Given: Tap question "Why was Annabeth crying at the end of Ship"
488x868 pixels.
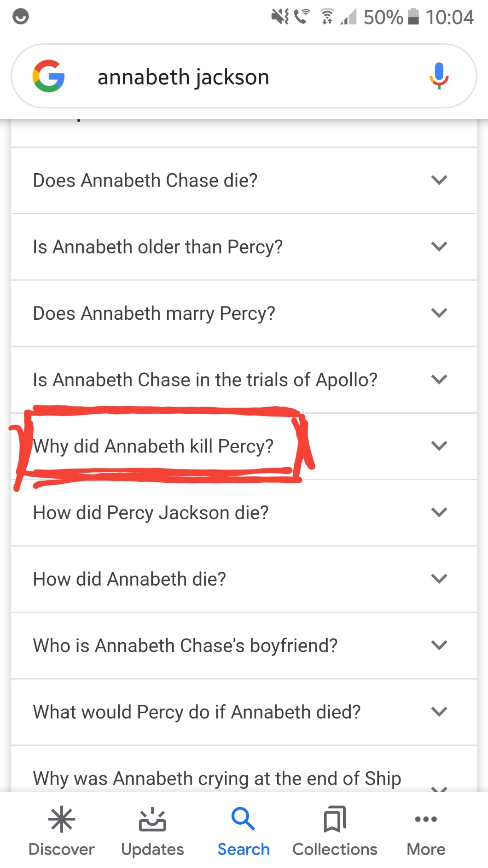Looking at the screenshot, I should 217,778.
